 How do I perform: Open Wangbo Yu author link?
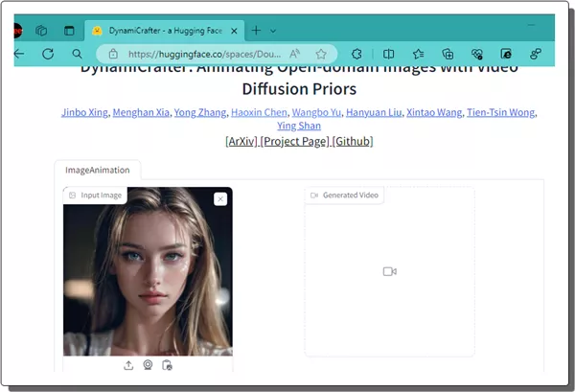316,112
